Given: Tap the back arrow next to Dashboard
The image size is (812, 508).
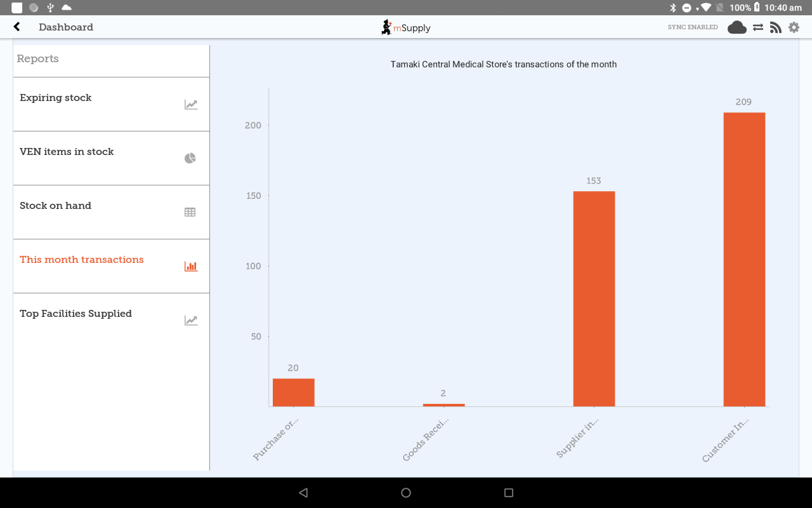Looking at the screenshot, I should point(17,27).
